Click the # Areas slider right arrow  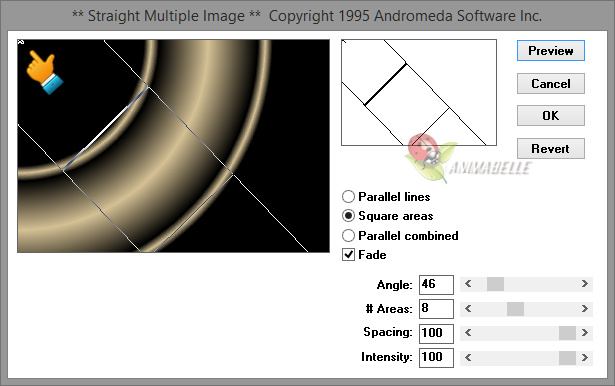click(x=584, y=309)
